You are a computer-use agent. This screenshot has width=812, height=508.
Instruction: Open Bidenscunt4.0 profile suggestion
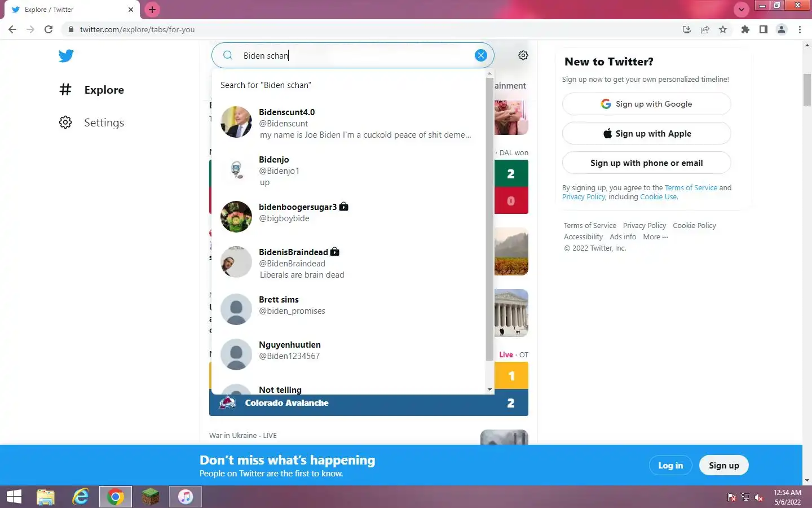click(348, 123)
